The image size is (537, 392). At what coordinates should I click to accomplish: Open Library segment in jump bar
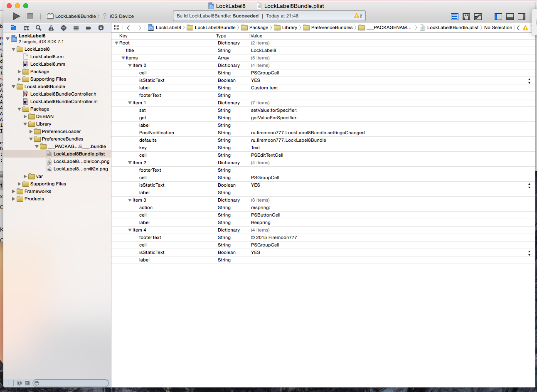pos(286,27)
